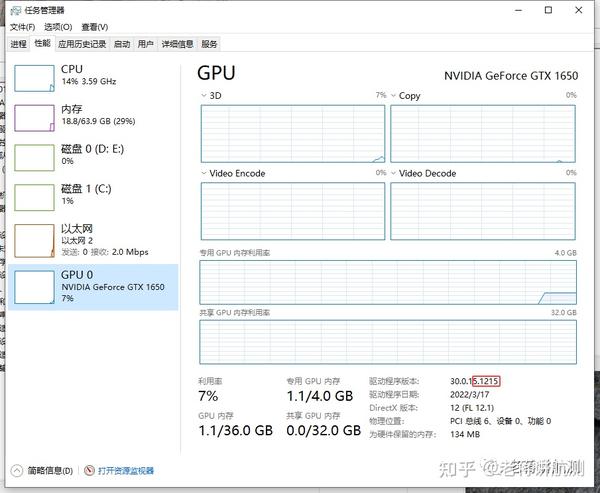Click the Task Manager app icon in title bar
This screenshot has height=493, width=600.
pyautogui.click(x=15, y=10)
